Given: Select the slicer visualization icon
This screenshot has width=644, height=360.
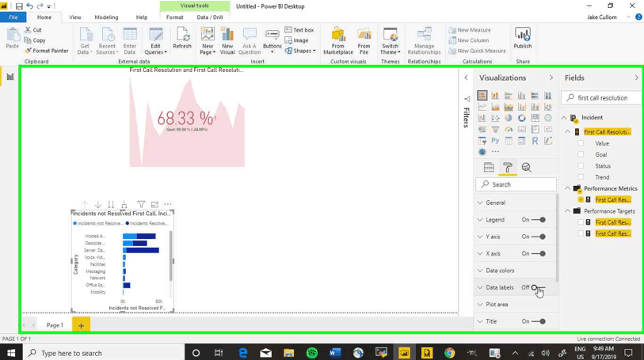Looking at the screenshot, I should coord(482,141).
